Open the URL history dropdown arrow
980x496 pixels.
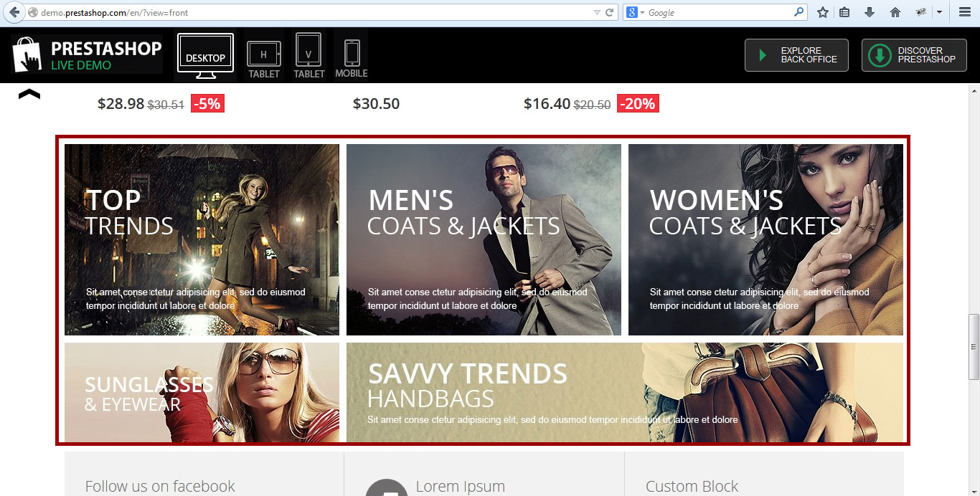[x=597, y=12]
